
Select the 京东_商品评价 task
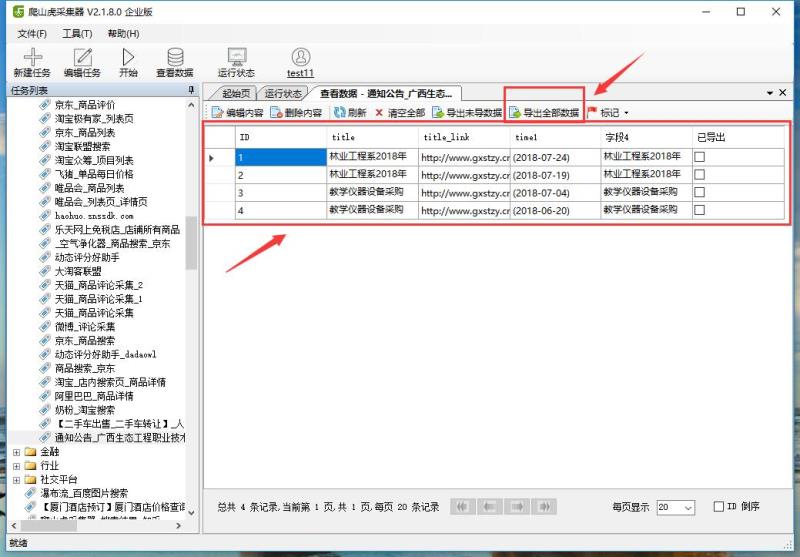(85, 105)
